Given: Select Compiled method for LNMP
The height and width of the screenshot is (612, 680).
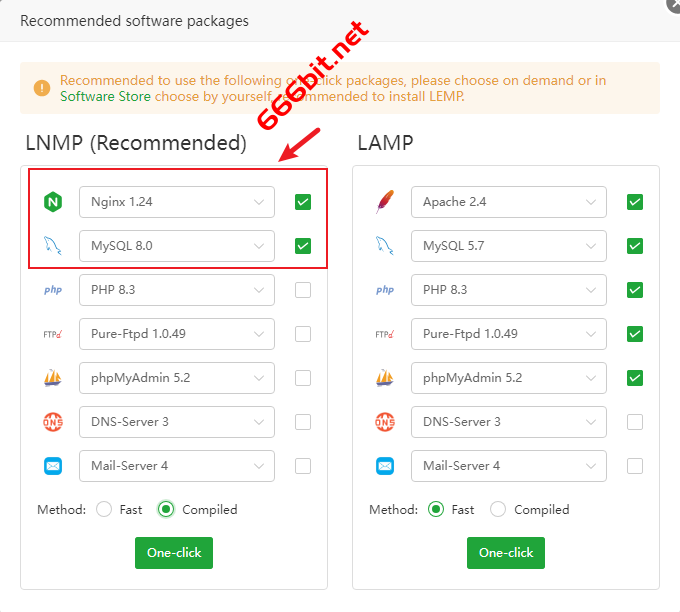Looking at the screenshot, I should 166,509.
